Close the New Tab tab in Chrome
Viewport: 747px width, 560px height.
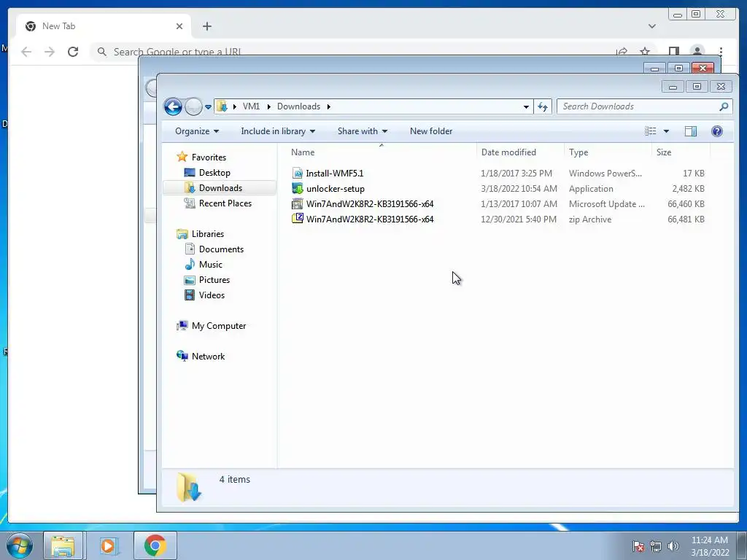(179, 26)
